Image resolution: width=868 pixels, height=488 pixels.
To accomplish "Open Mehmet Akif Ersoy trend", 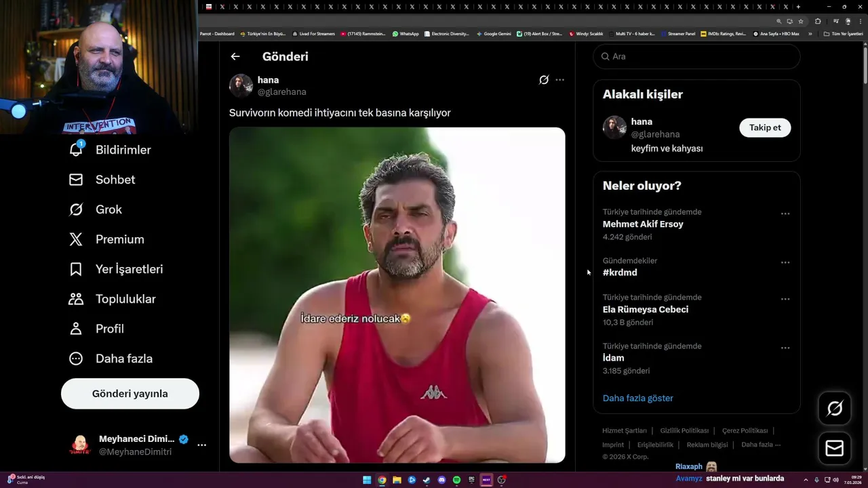I will coord(643,224).
